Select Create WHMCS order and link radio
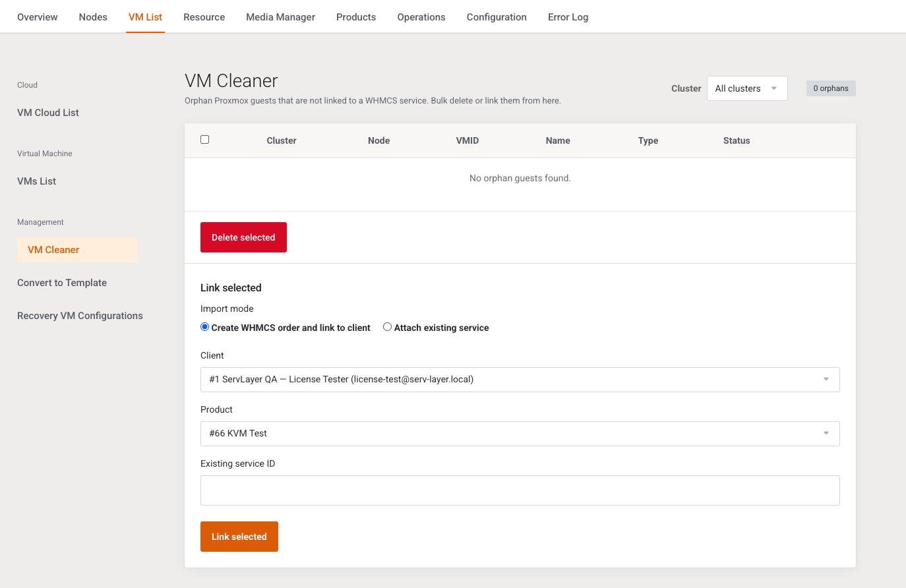Screen dimensions: 906x588 [x=205, y=327]
